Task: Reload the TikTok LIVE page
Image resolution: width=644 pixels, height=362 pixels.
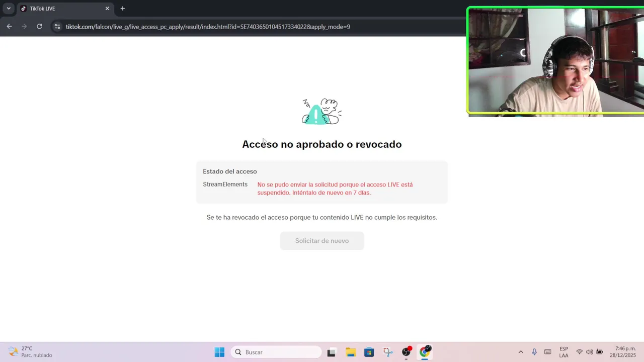Action: (x=39, y=26)
